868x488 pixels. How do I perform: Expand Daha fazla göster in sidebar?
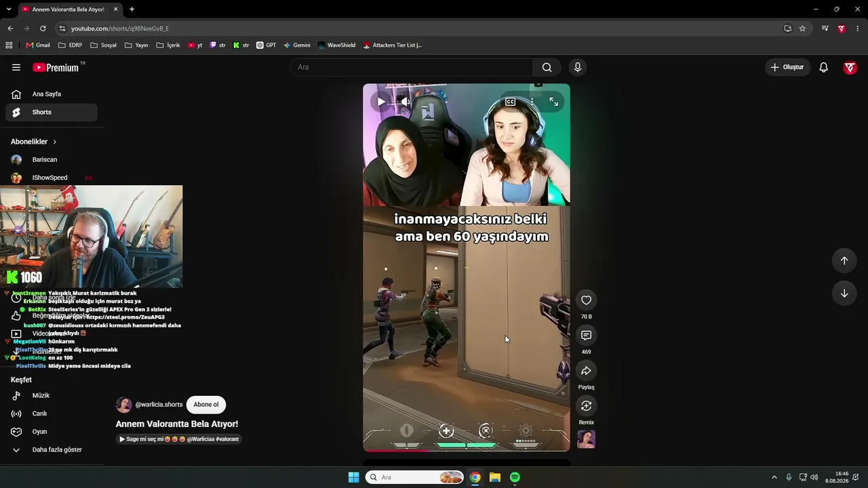[52, 450]
